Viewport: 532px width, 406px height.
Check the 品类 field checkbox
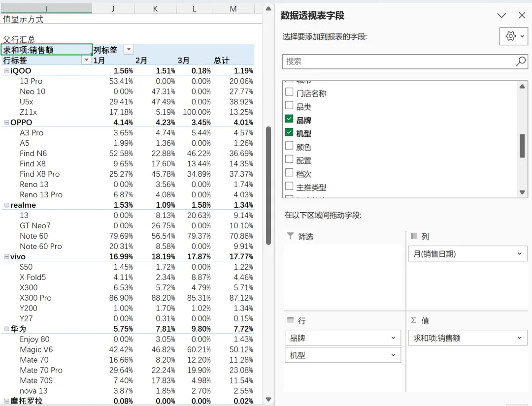(x=289, y=106)
